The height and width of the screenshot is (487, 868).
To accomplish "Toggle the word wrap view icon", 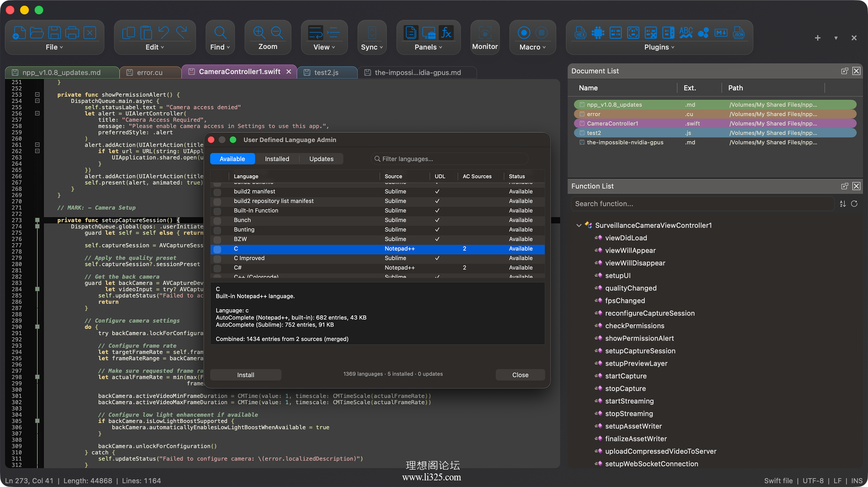I will click(316, 33).
